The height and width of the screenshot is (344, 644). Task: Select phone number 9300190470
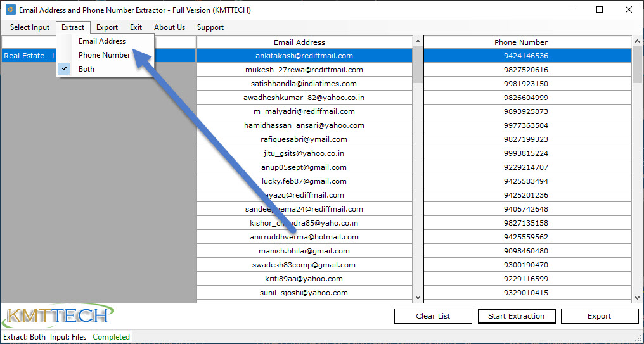[528, 265]
